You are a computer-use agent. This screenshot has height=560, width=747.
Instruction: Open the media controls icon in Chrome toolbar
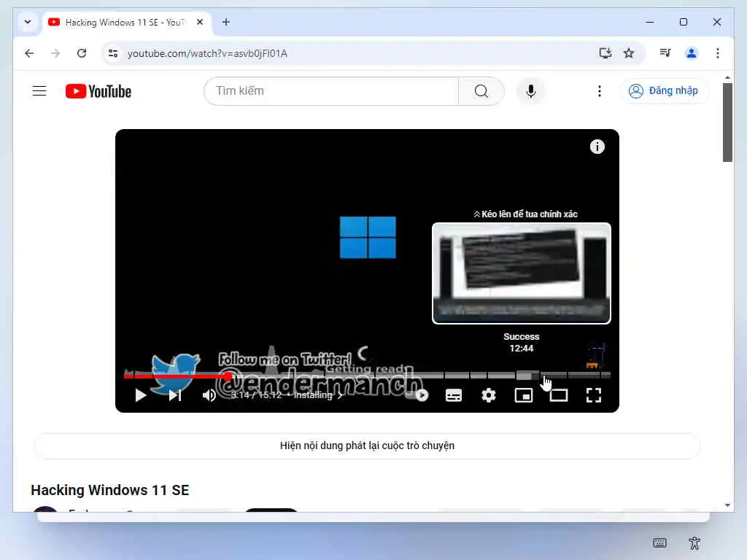(665, 53)
